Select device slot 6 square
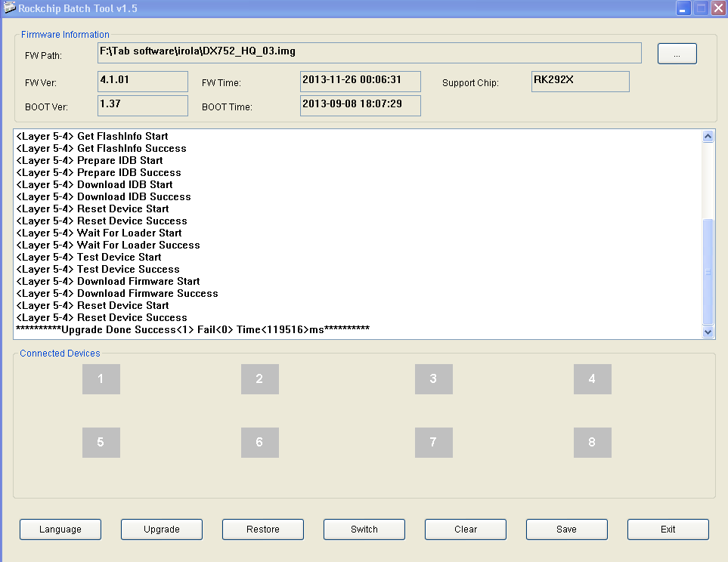The width and height of the screenshot is (728, 562). 259,443
